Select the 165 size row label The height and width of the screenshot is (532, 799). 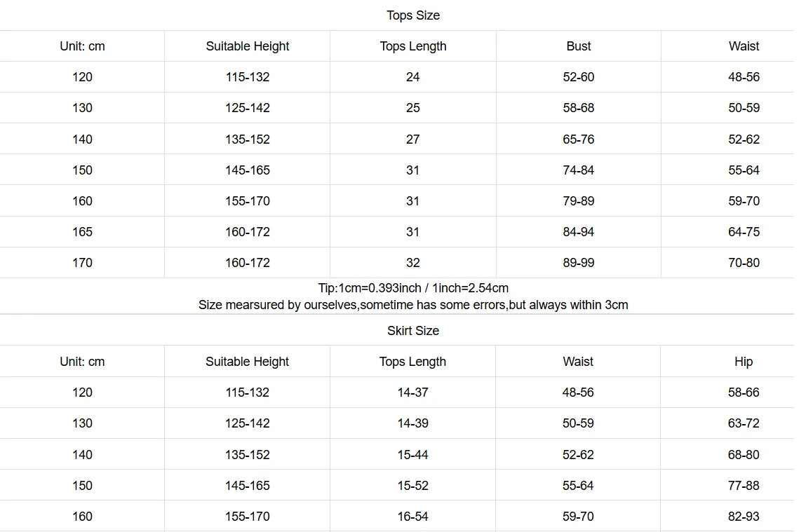pos(82,232)
